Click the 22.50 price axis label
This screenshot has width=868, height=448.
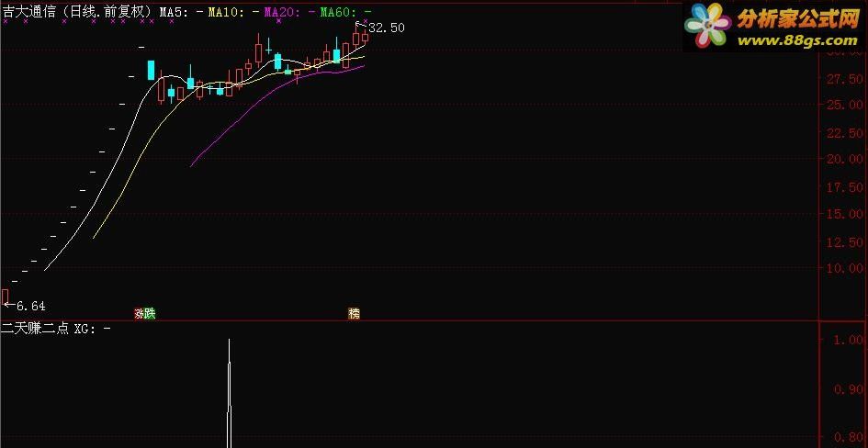(845, 133)
